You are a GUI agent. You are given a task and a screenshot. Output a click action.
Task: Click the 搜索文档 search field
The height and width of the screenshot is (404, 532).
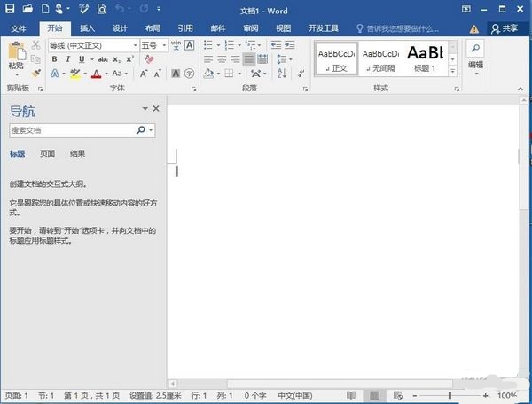pos(71,130)
